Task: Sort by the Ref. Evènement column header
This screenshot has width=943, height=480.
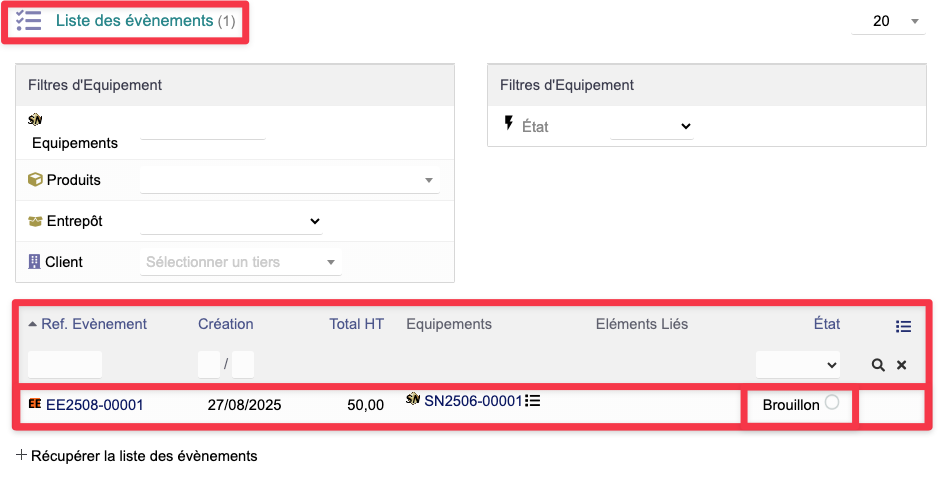Action: click(94, 324)
